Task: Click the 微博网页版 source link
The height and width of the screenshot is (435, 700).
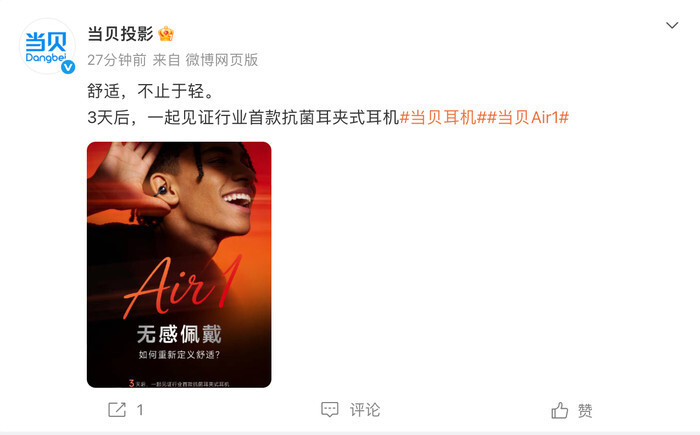Action: coord(222,60)
